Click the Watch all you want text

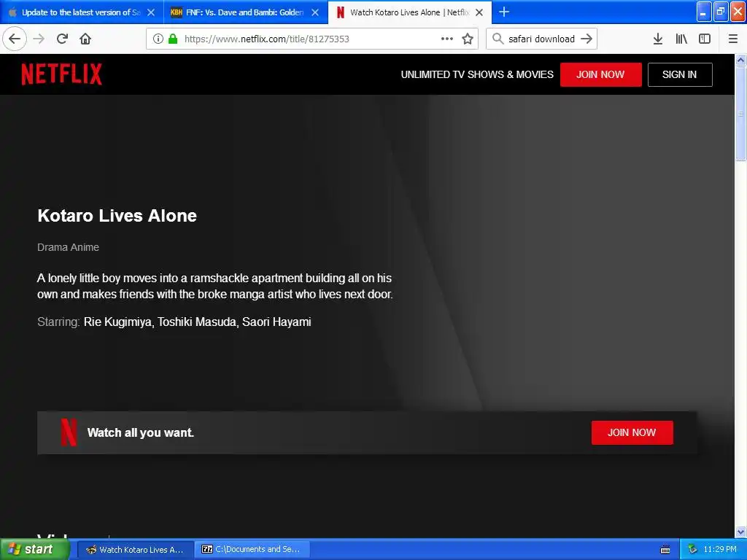coord(141,432)
